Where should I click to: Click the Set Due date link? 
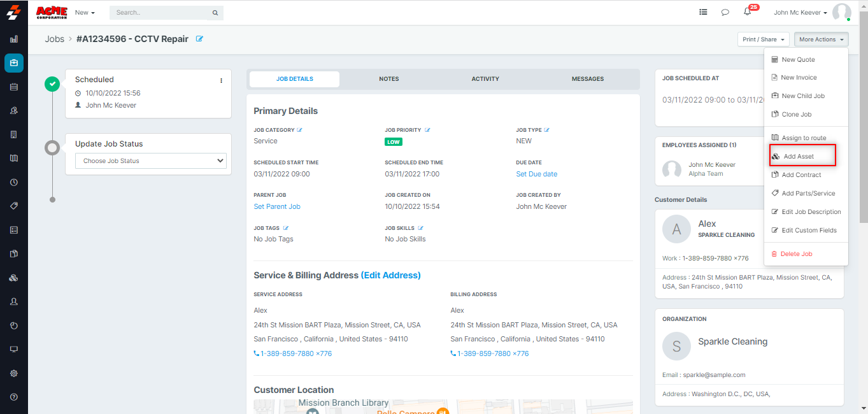click(x=536, y=174)
